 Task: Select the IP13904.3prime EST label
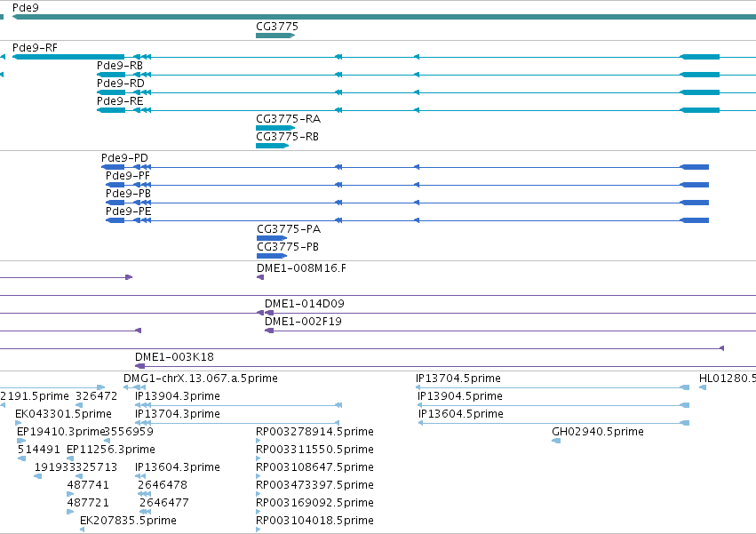pyautogui.click(x=178, y=396)
